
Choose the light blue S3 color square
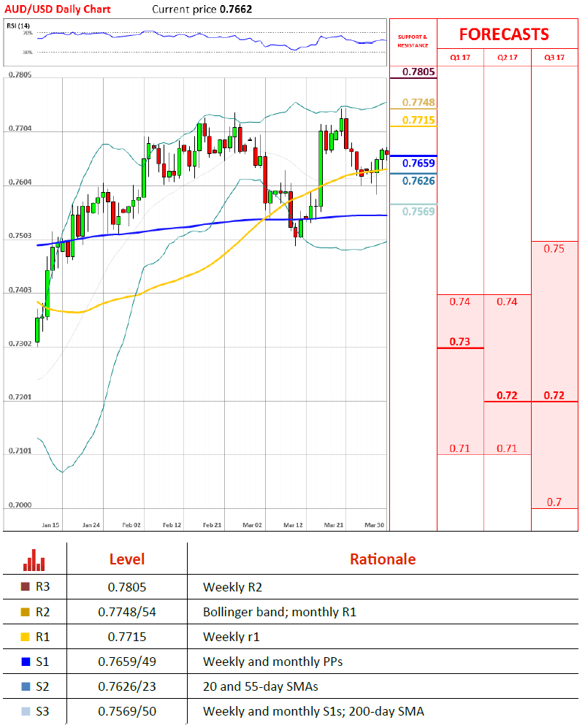click(27, 711)
